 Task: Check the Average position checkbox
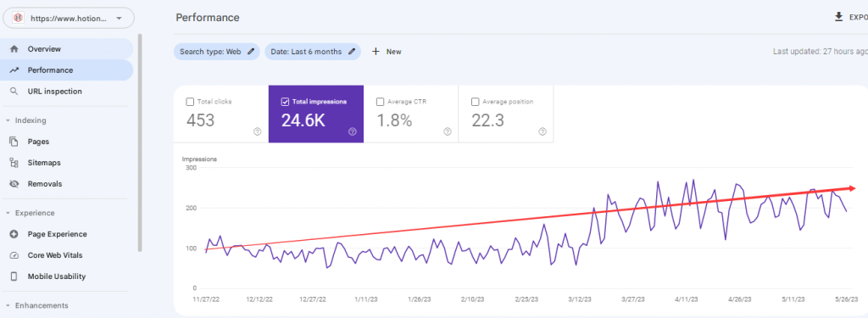click(475, 102)
